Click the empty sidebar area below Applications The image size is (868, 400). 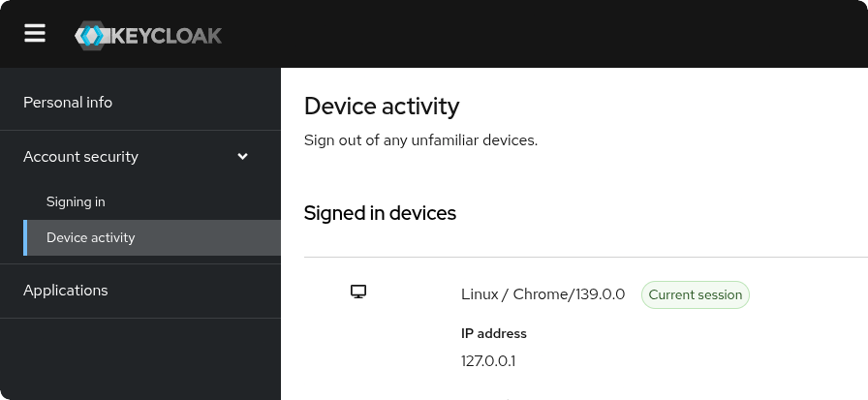(139, 358)
